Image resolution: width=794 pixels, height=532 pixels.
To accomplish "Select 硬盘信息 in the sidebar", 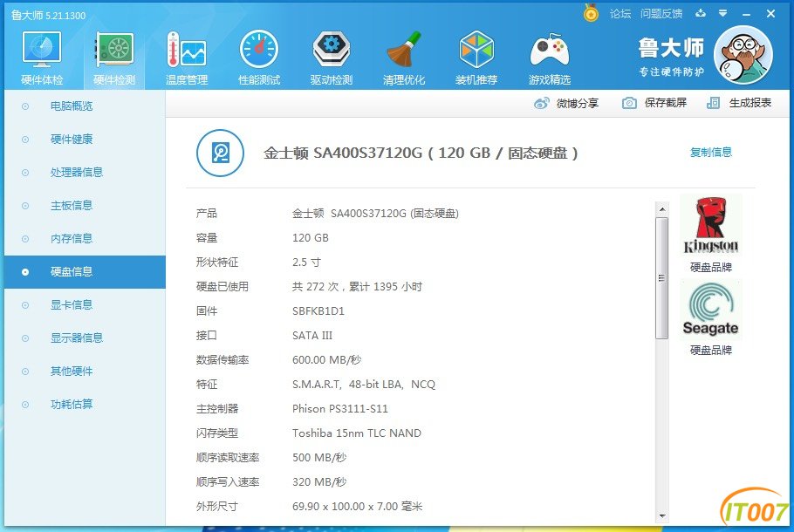I will tap(85, 272).
